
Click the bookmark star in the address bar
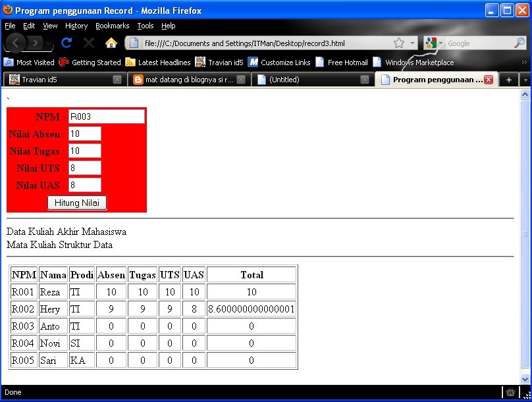399,42
